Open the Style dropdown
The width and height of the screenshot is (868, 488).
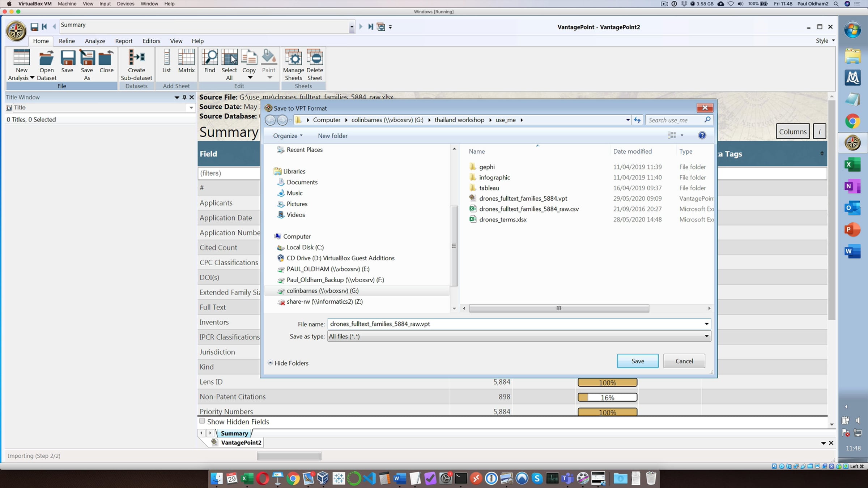point(825,41)
